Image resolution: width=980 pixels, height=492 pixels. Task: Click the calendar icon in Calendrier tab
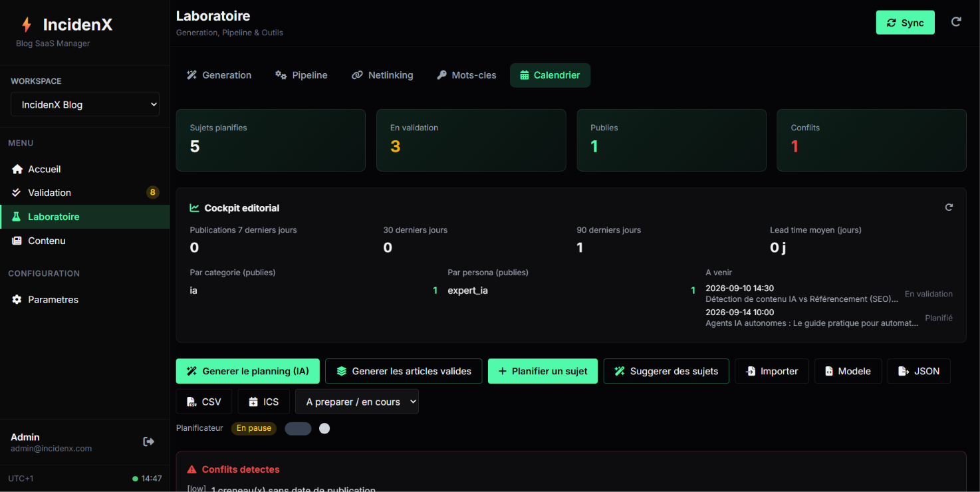pyautogui.click(x=525, y=75)
